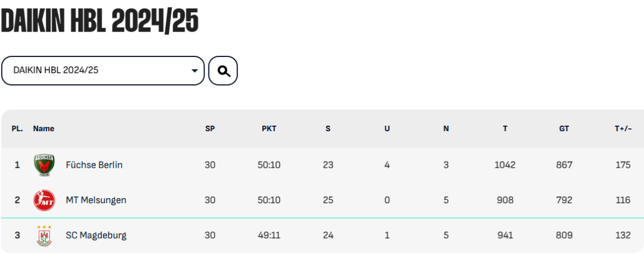The height and width of the screenshot is (275, 644).
Task: Click the PL. column header
Action: tap(17, 129)
